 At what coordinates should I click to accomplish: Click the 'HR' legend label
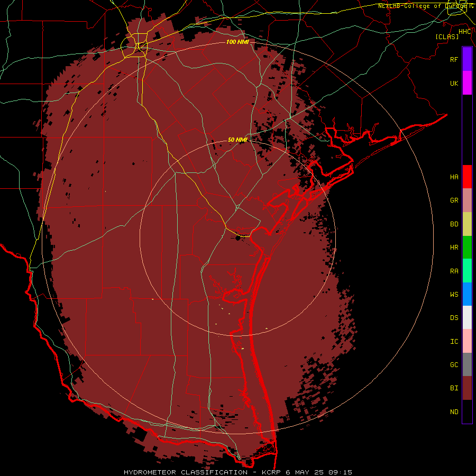454,247
